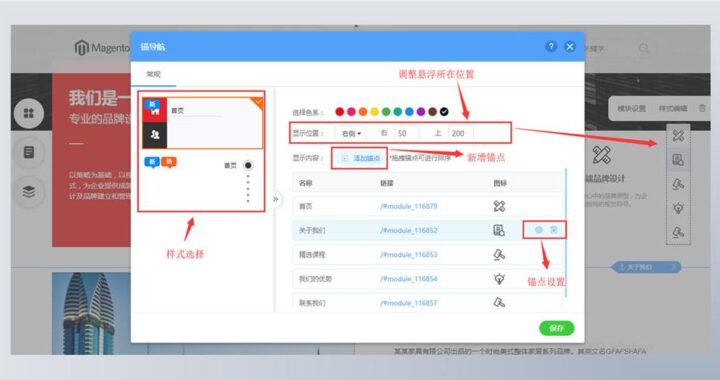Select the red color swatch
This screenshot has height=380, width=720.
[340, 112]
